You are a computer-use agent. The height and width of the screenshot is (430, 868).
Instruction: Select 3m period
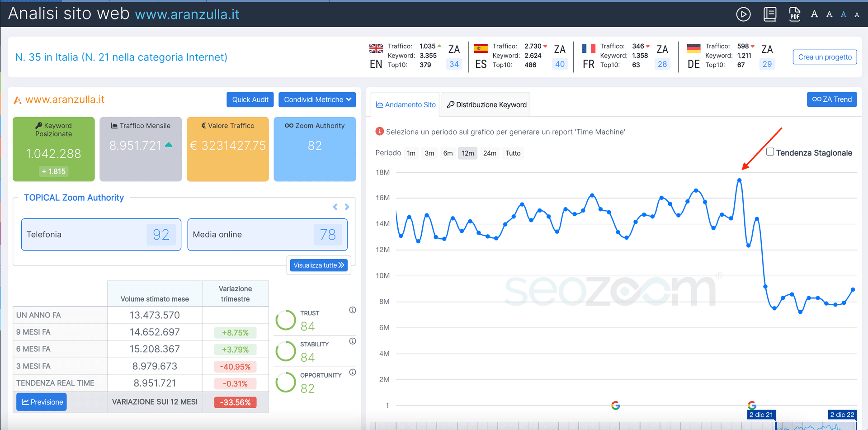[429, 153]
